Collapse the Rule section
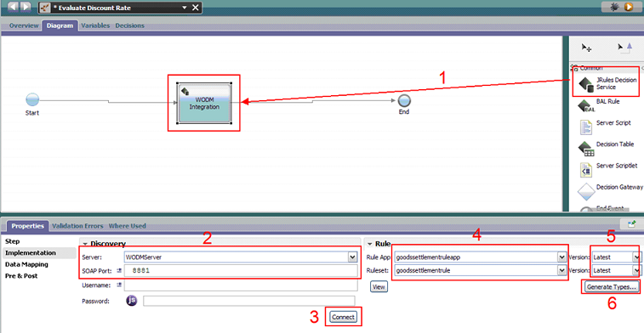The width and height of the screenshot is (644, 333). [370, 244]
